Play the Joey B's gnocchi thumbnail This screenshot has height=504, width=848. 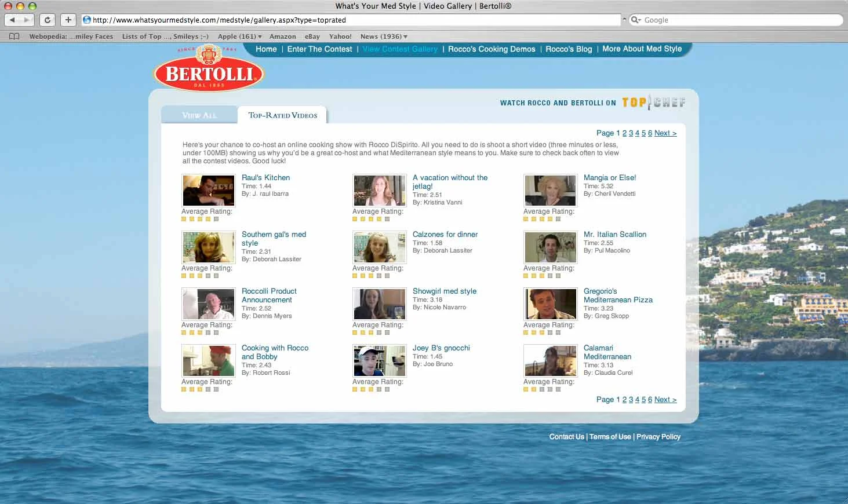coord(380,361)
